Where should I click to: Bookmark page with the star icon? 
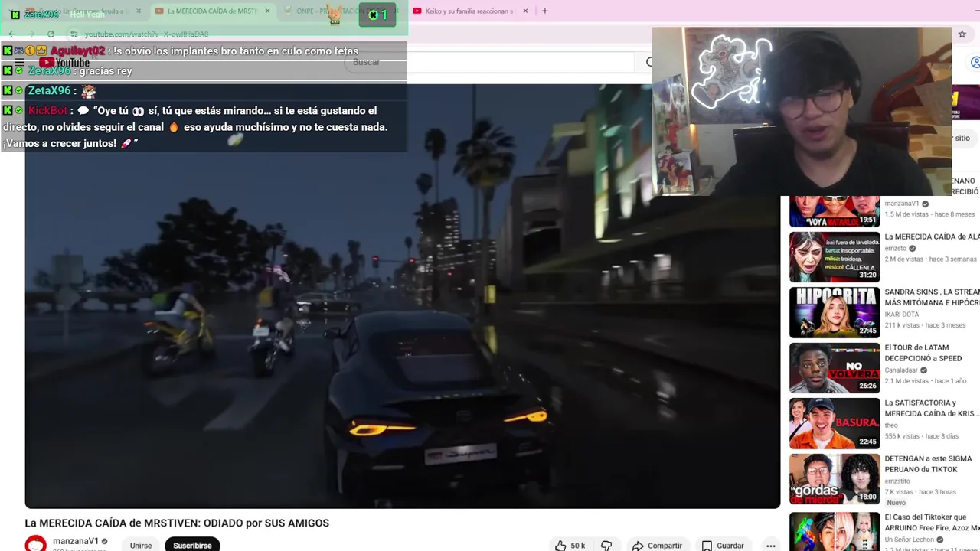click(x=962, y=34)
